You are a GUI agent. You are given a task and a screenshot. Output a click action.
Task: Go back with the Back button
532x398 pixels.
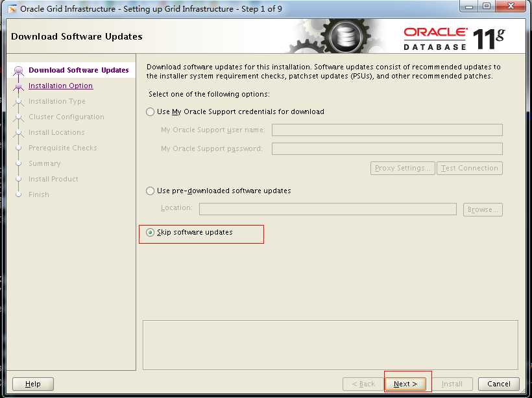point(363,384)
